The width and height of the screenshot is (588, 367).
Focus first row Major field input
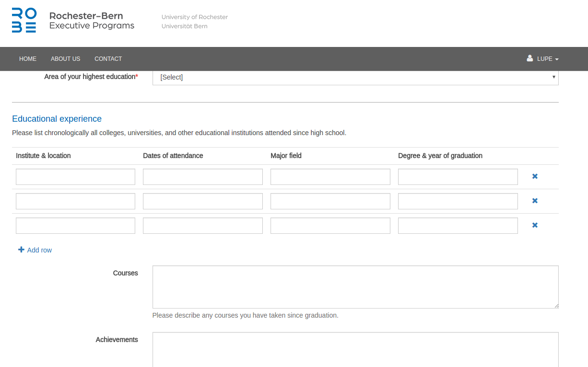(330, 177)
